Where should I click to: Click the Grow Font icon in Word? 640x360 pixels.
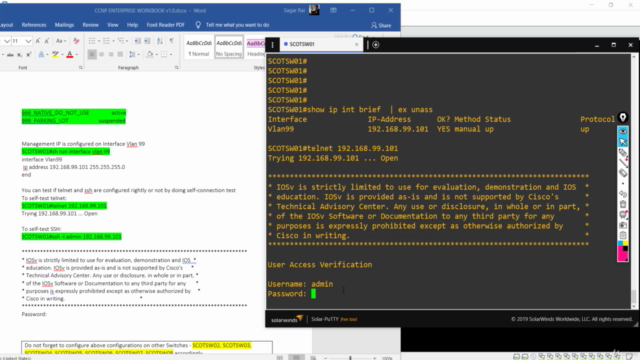point(38,41)
